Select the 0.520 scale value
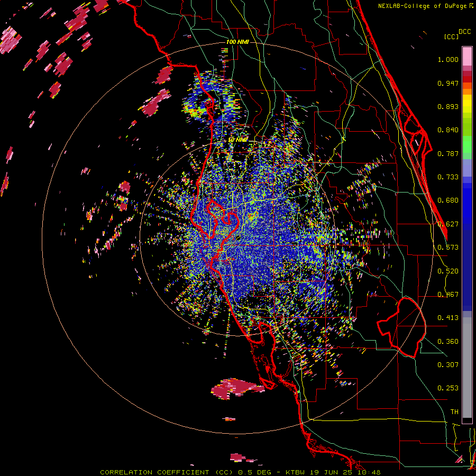 [448, 271]
